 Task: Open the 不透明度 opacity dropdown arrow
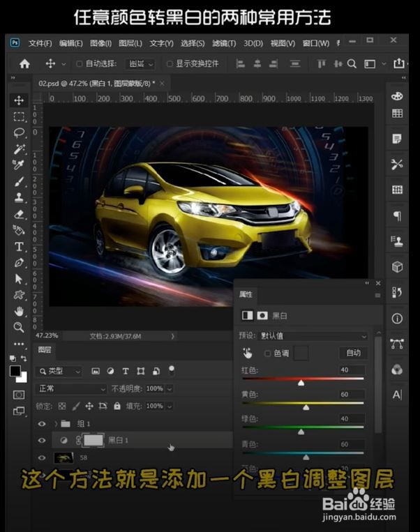(170, 389)
